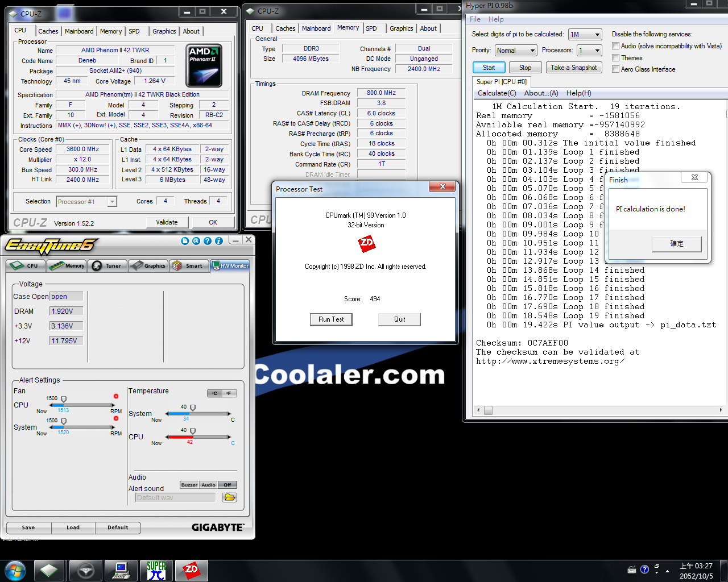728x582 pixels.
Task: Click the EasyTune6 email @ icon
Action: pos(196,241)
